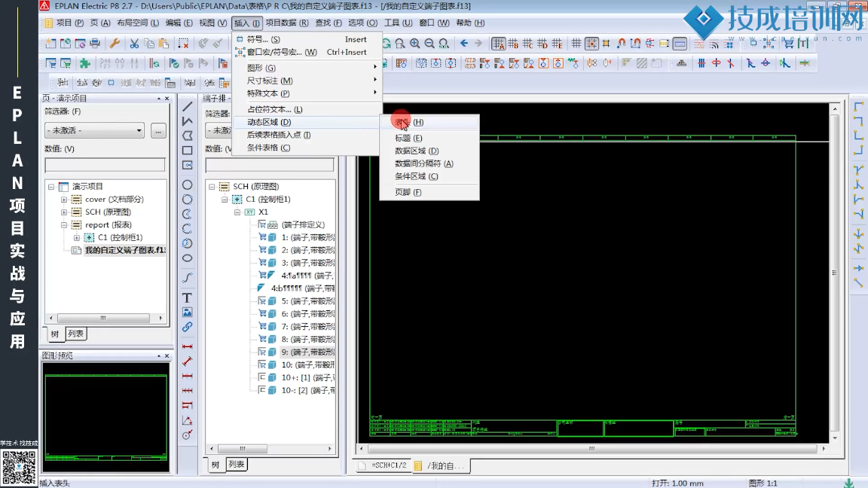Open the 尺寸标注 (M) submenu
The height and width of the screenshot is (488, 868).
point(307,81)
